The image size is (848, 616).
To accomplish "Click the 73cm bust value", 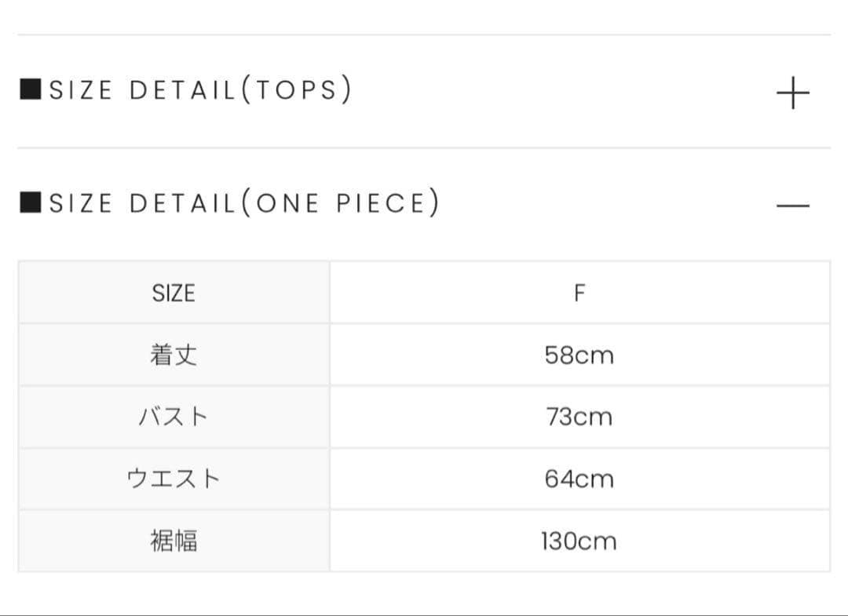I will [579, 417].
